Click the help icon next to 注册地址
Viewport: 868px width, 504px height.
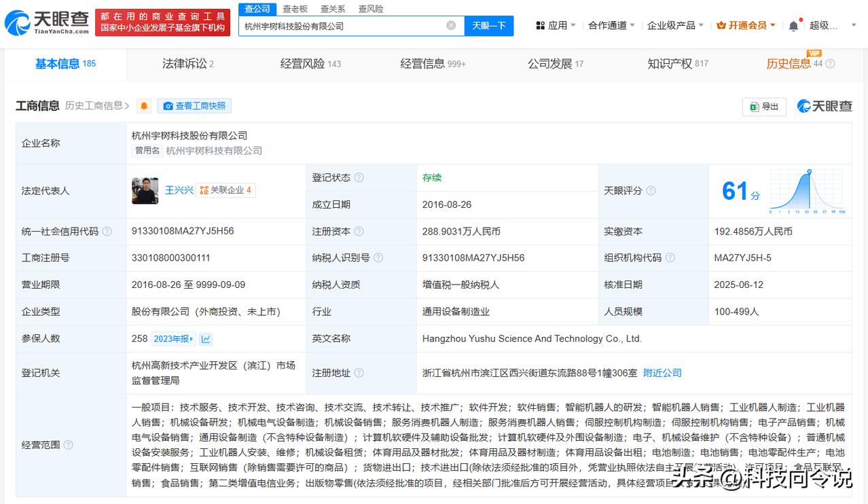click(x=359, y=373)
